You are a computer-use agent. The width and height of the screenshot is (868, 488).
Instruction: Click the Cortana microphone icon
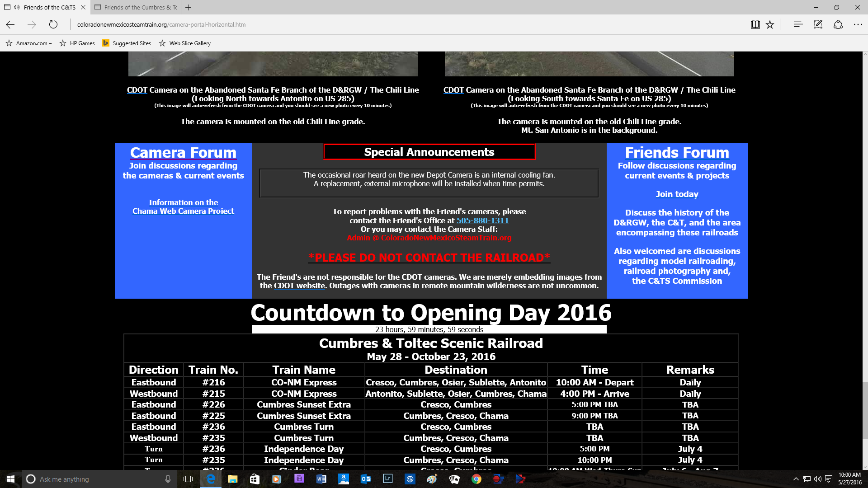click(168, 479)
